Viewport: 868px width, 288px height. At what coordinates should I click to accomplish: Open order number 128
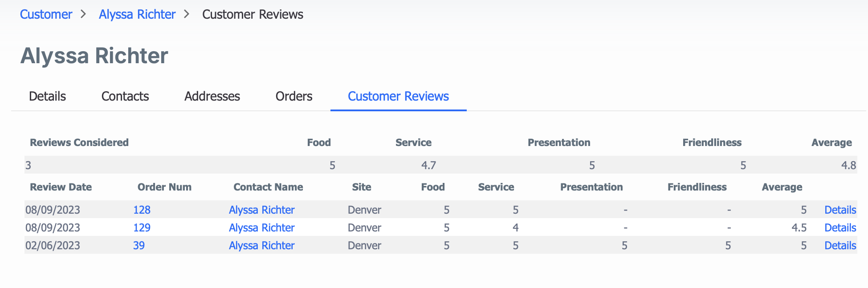(x=142, y=210)
